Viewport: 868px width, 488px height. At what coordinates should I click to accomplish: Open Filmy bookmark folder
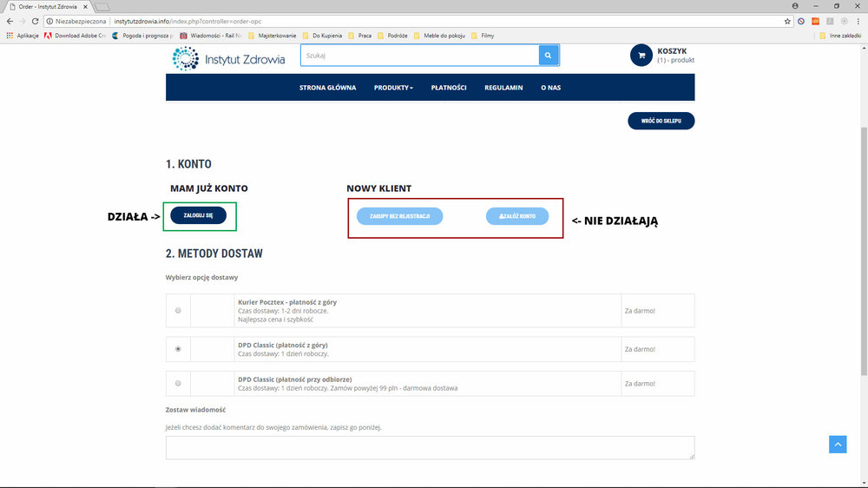pyautogui.click(x=483, y=36)
